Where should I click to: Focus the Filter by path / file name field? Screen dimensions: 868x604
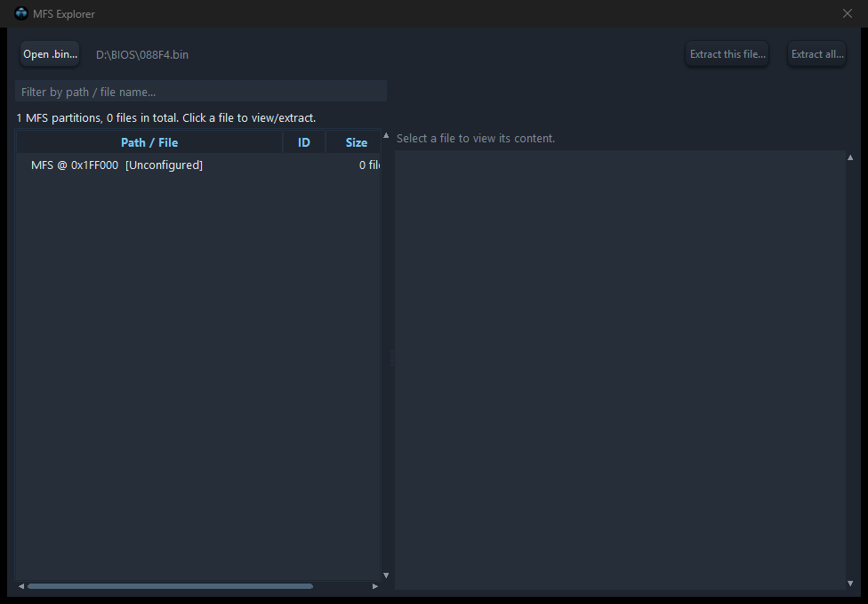201,92
